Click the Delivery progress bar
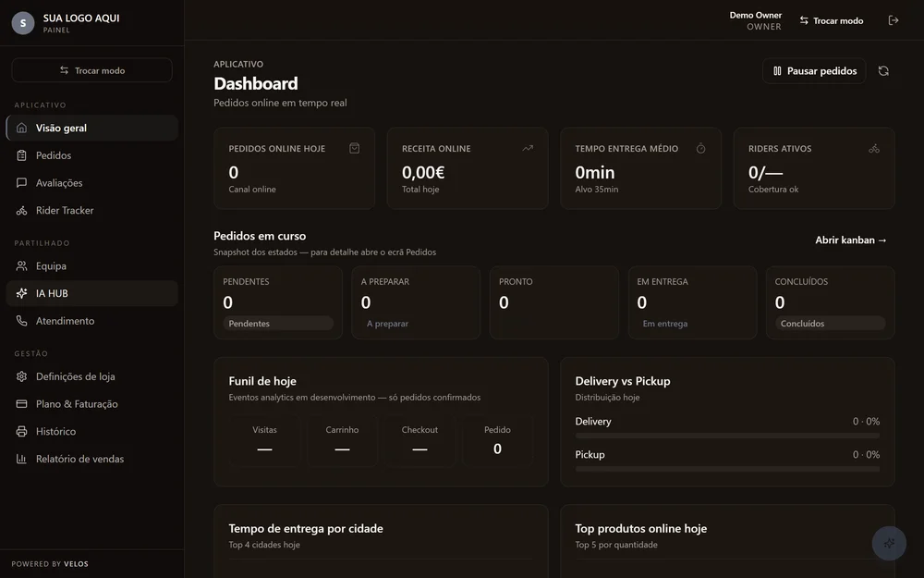924x578 pixels. pos(727,436)
